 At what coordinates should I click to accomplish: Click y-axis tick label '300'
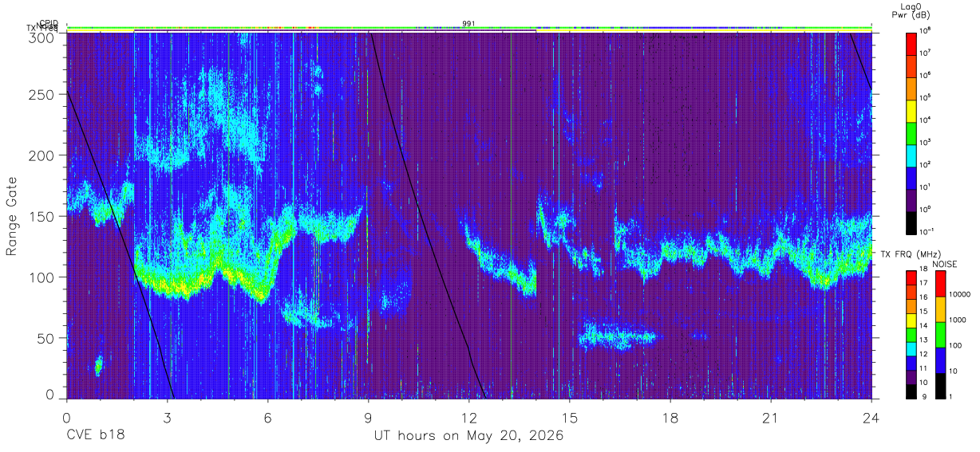(42, 37)
